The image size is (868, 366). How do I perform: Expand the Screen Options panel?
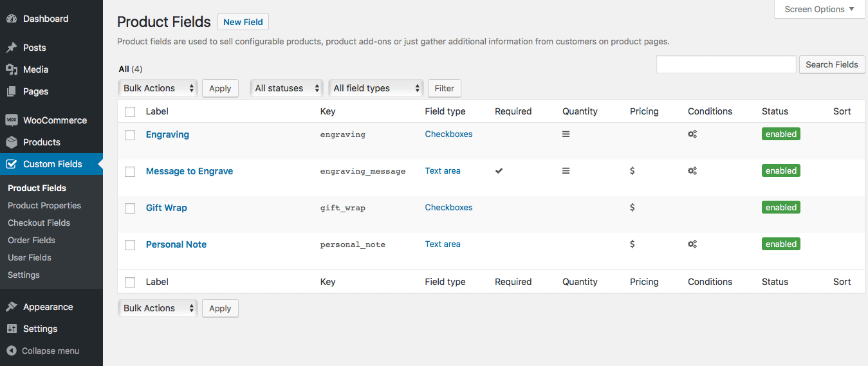click(x=820, y=9)
